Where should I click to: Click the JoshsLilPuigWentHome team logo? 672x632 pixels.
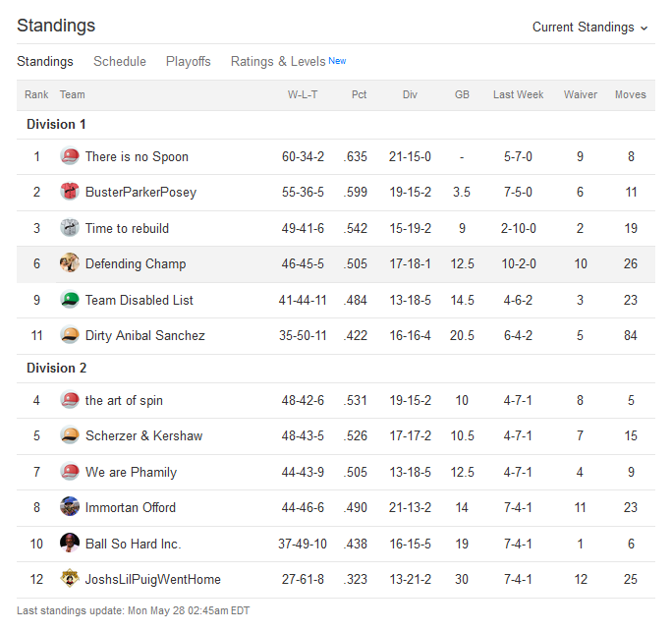pyautogui.click(x=70, y=579)
